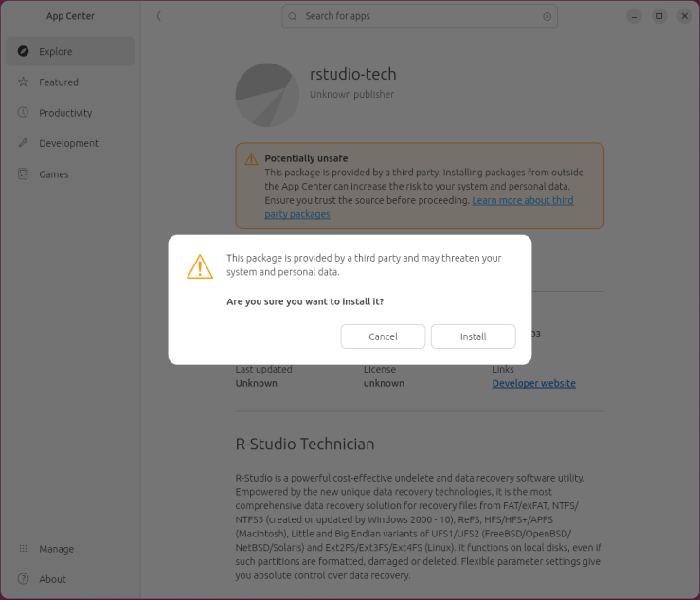Focus the Search for apps field

420,16
